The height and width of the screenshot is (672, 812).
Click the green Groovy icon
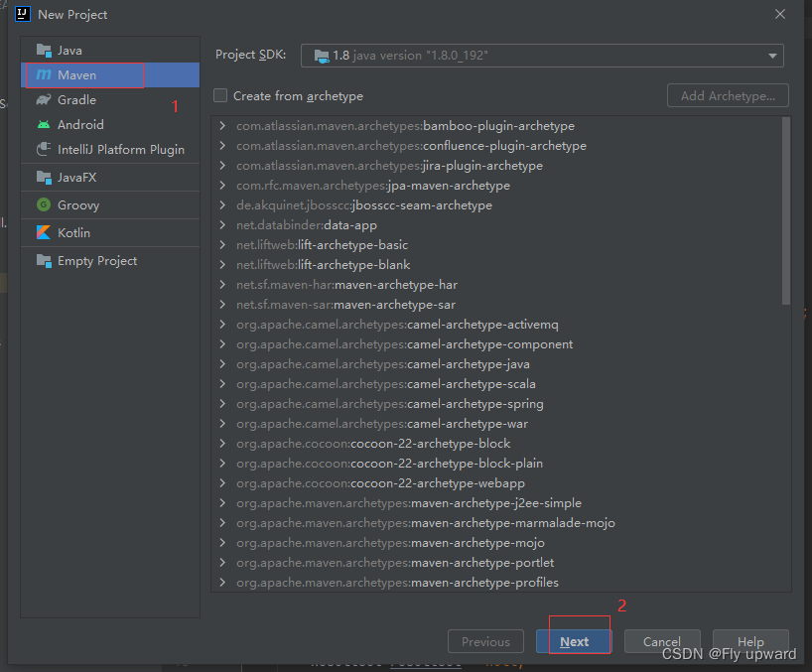point(44,205)
